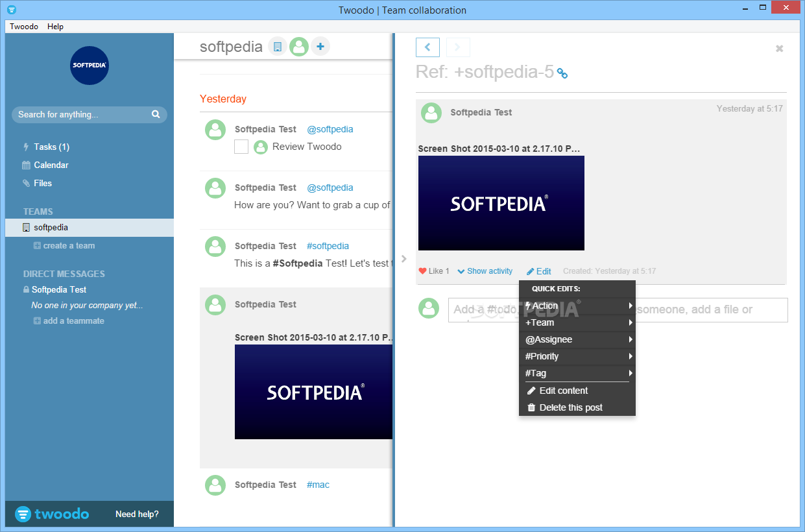This screenshot has width=805, height=532.
Task: Expand Show activity
Action: pyautogui.click(x=485, y=271)
